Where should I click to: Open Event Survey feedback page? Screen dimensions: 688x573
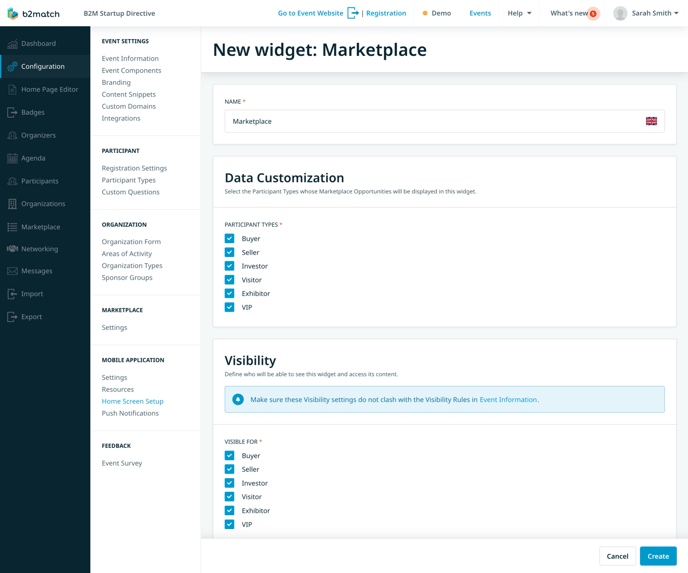coord(122,463)
